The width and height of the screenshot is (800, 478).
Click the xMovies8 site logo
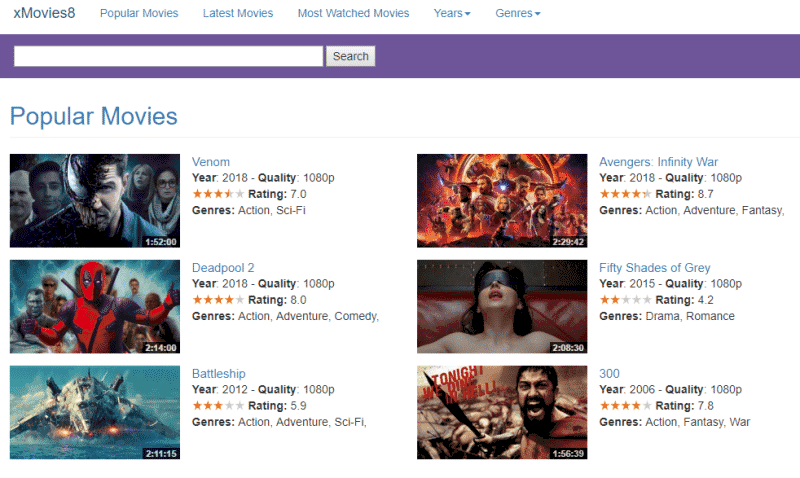click(x=44, y=14)
